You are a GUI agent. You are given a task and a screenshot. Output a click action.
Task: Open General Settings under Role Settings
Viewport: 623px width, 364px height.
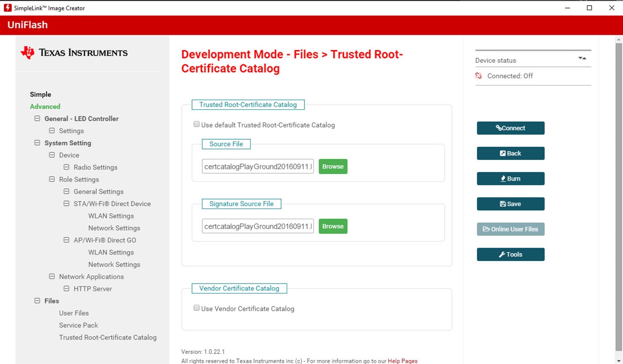coord(98,191)
